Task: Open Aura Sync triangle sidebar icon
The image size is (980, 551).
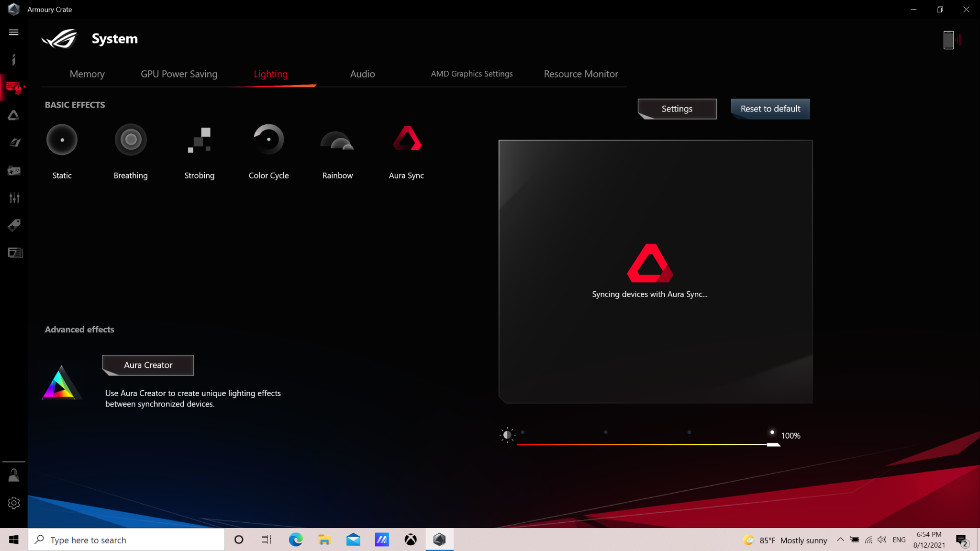Action: [13, 115]
